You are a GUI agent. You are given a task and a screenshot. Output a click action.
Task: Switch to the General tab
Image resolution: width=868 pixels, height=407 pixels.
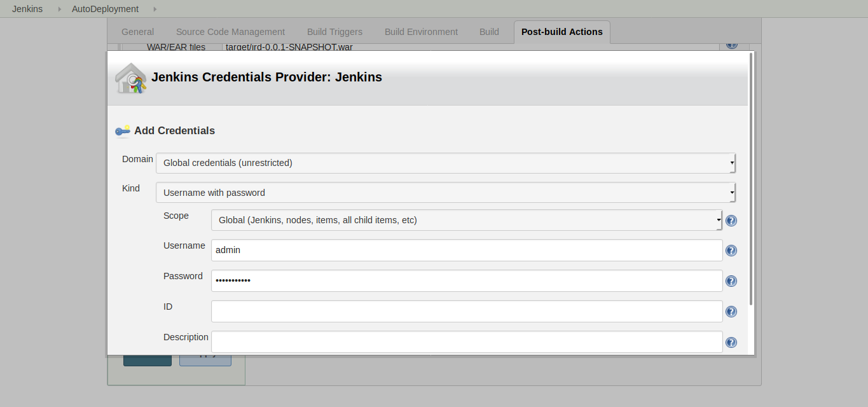click(137, 32)
